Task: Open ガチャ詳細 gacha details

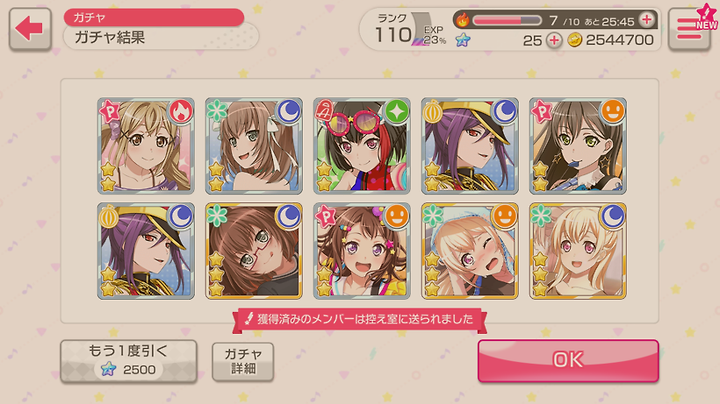Action: click(243, 361)
